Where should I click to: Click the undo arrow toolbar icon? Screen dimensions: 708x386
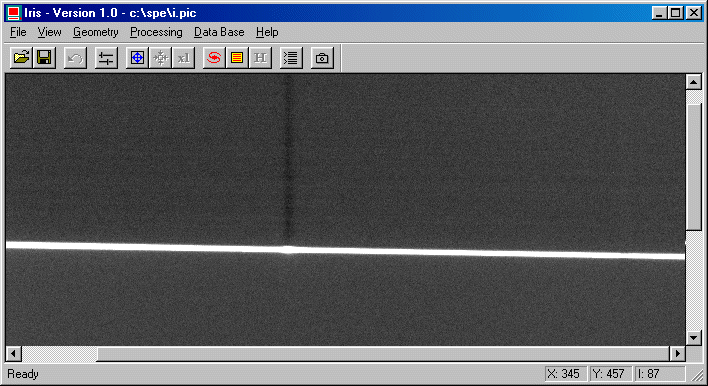[75, 58]
